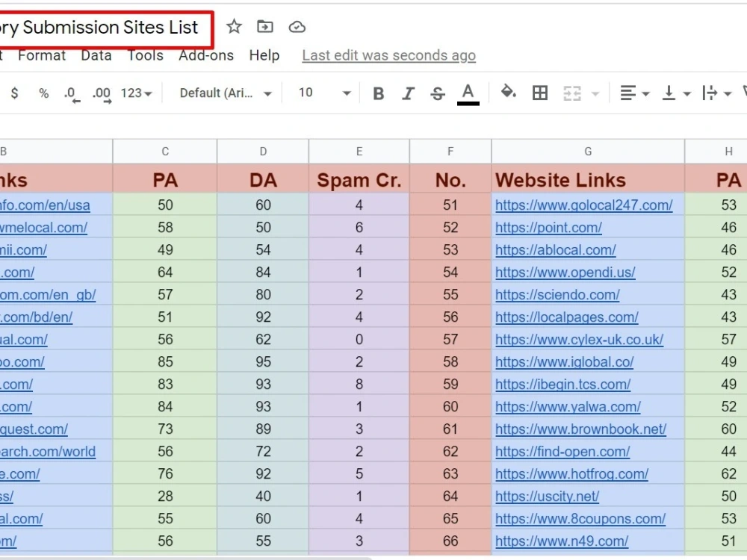Open the point.com link
747x560 pixels.
coord(548,228)
